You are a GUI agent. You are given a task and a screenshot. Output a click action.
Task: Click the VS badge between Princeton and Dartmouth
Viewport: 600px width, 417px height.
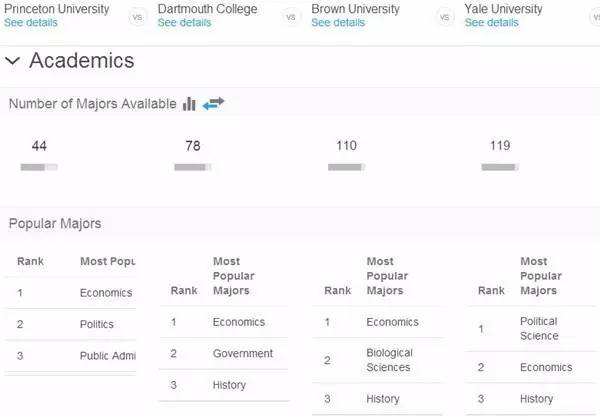pos(137,17)
